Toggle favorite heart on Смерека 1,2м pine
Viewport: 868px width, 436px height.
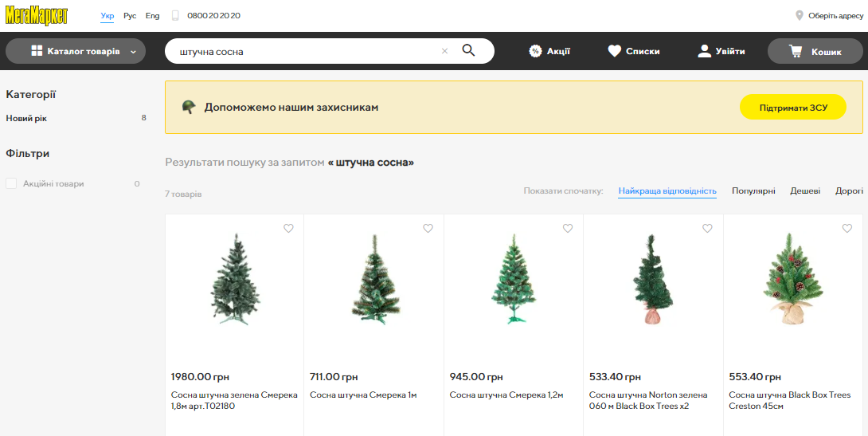[x=568, y=229]
